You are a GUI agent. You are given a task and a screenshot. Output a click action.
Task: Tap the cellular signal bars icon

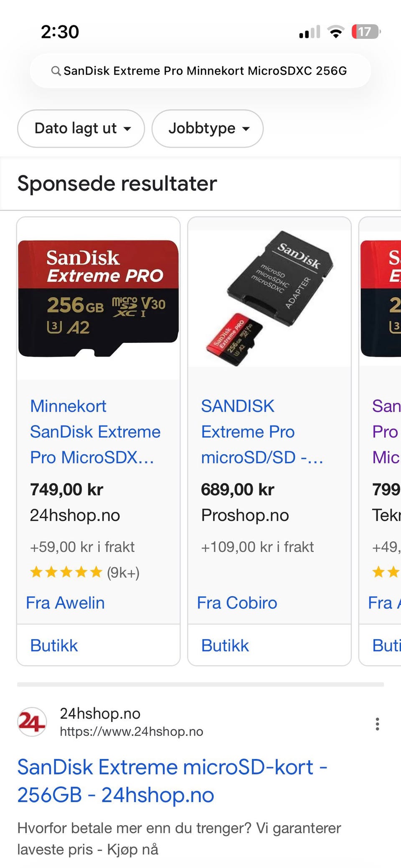pyautogui.click(x=310, y=32)
